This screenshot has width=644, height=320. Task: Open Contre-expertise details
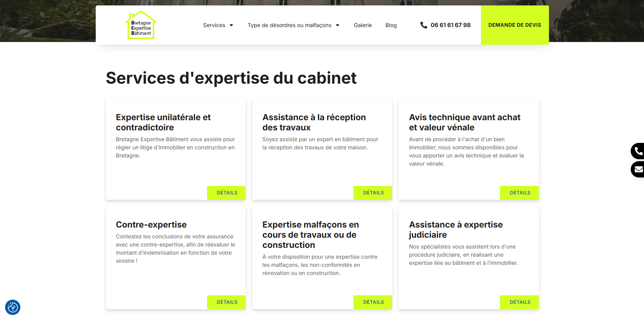click(x=226, y=302)
